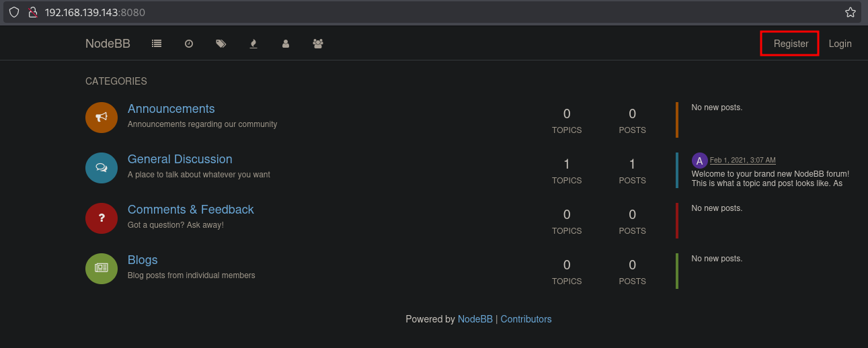This screenshot has height=348, width=868.
Task: Open the popular topics flame icon
Action: [253, 44]
